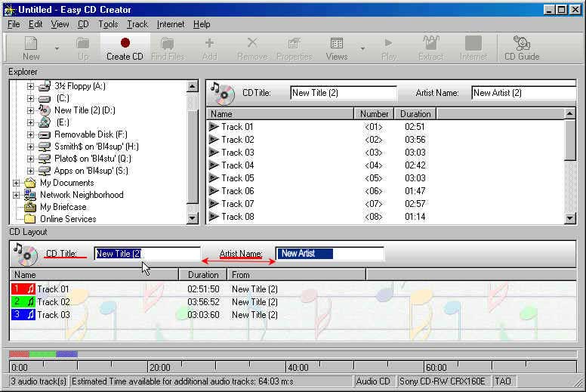586x392 pixels.
Task: Open the Help menu
Action: (x=202, y=24)
